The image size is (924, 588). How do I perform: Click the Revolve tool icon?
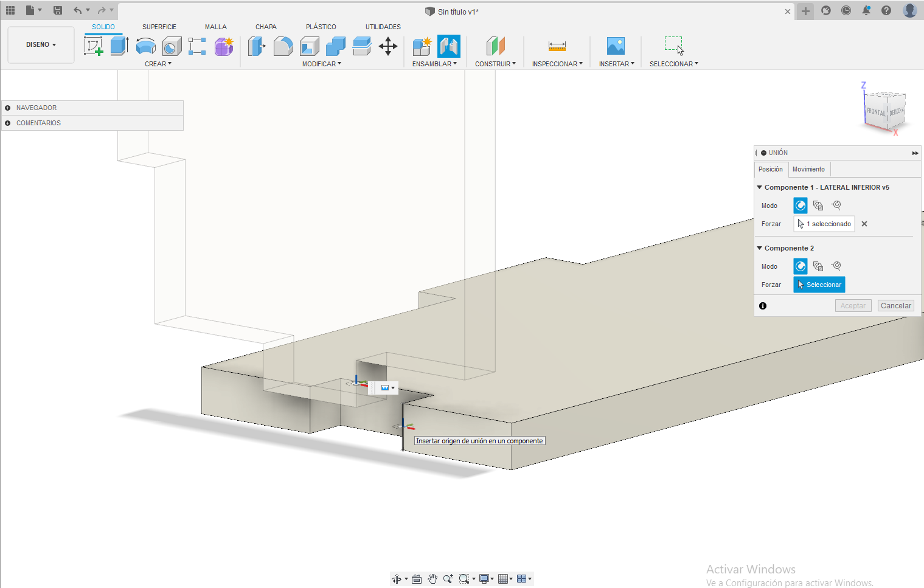145,46
